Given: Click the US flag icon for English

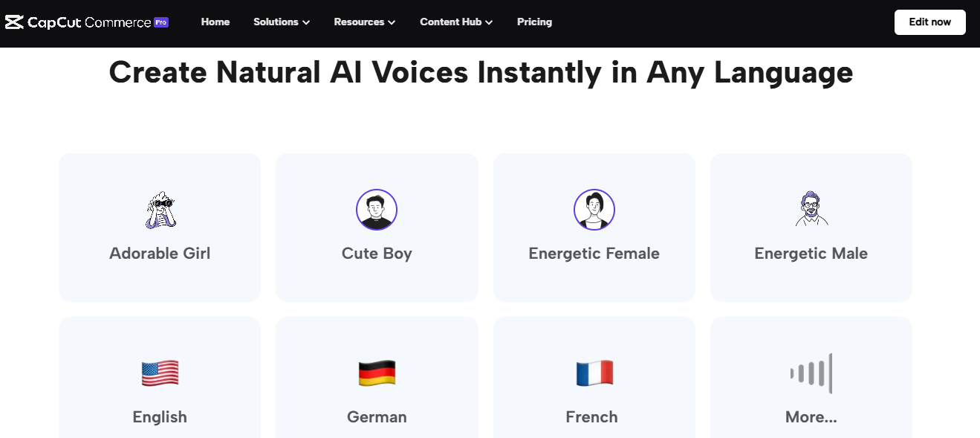Looking at the screenshot, I should click(160, 373).
